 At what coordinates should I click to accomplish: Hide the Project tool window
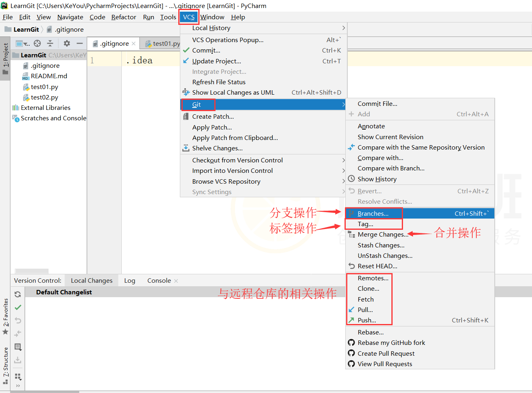point(80,43)
